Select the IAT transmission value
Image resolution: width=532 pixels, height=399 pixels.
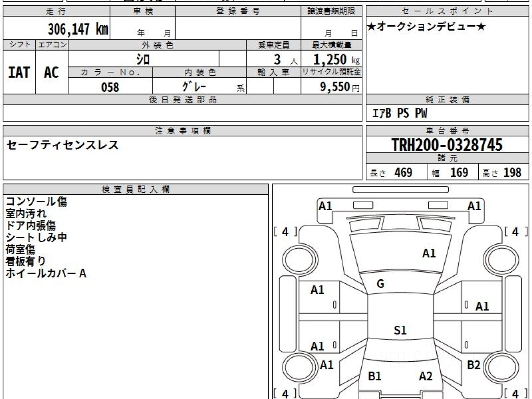[19, 72]
